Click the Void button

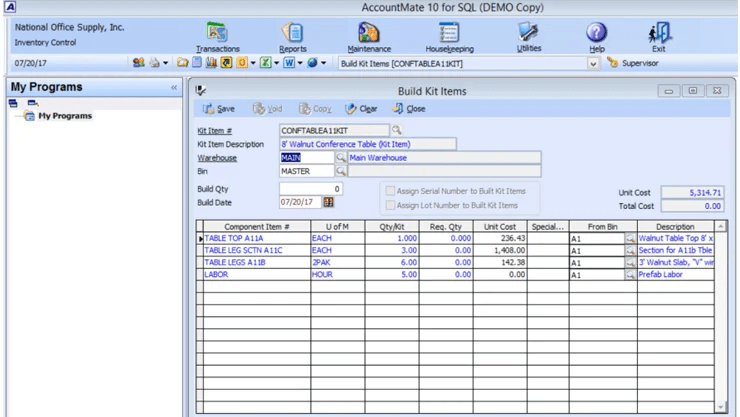click(x=267, y=108)
